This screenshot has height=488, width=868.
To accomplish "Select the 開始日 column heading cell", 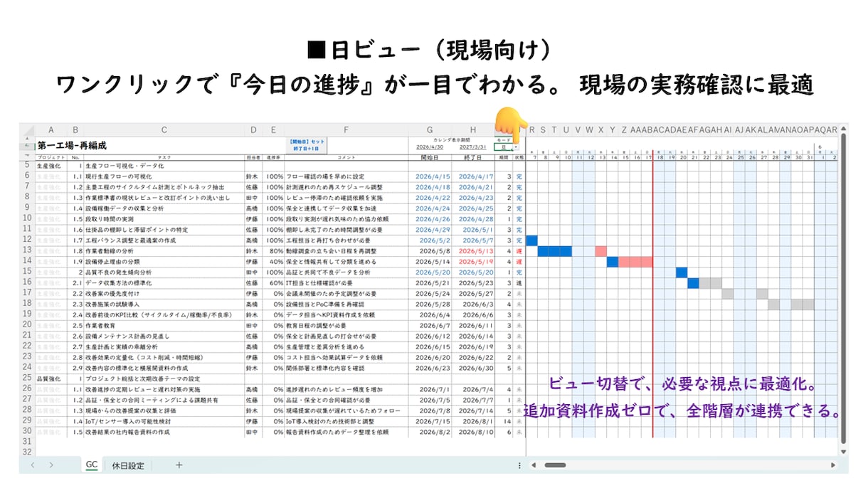I will pos(429,157).
